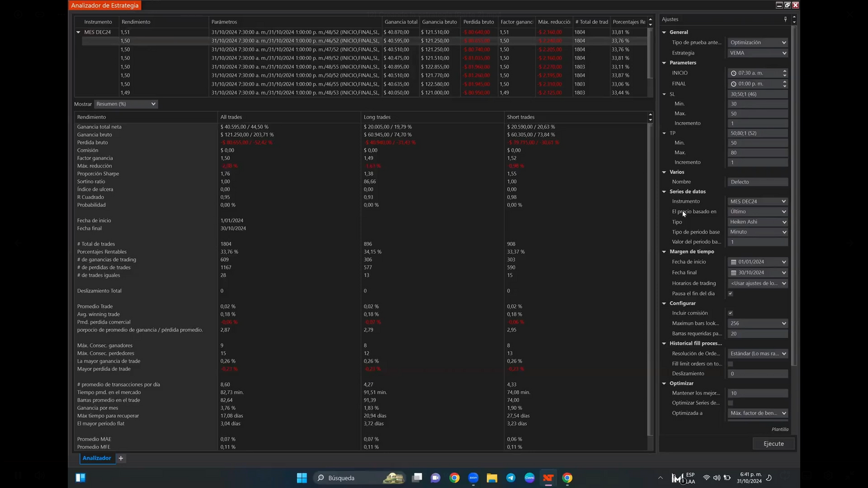
Task: Open the Resolución de Orden Estándar dropdown
Action: (757, 354)
